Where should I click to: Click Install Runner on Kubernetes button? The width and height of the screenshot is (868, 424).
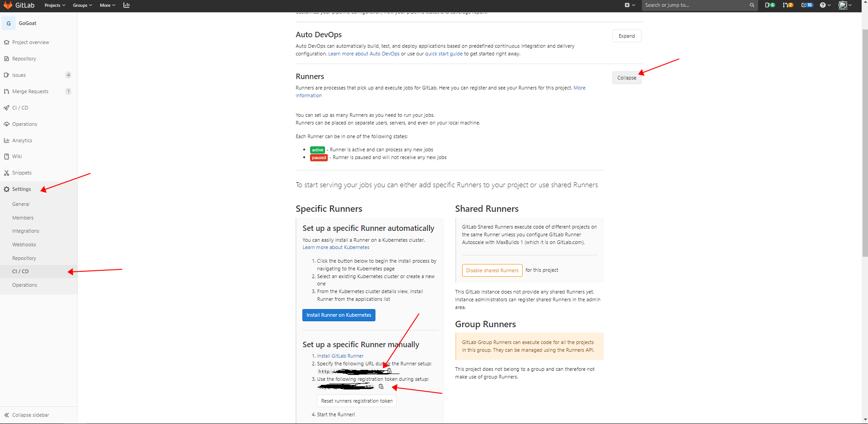(339, 315)
